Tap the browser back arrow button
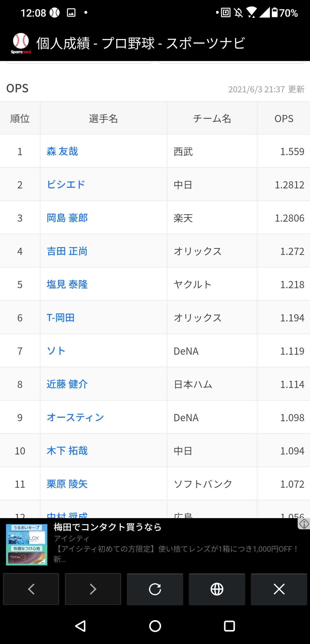 point(31,589)
